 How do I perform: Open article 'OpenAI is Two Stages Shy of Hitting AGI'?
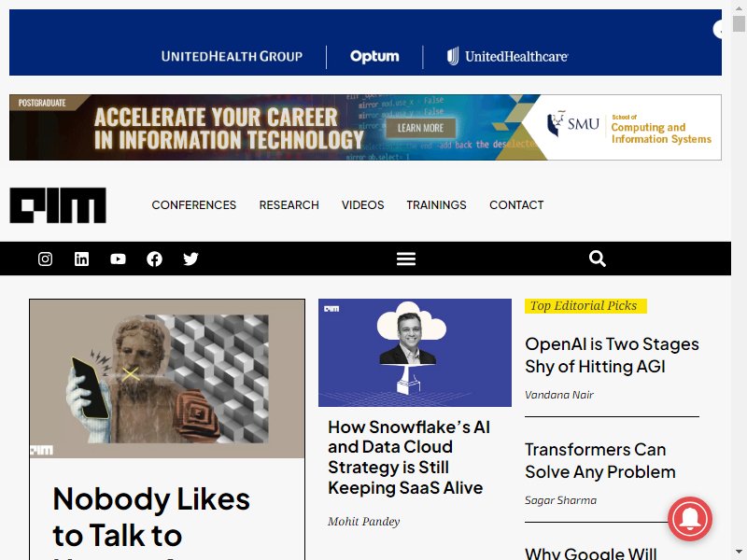[612, 356]
